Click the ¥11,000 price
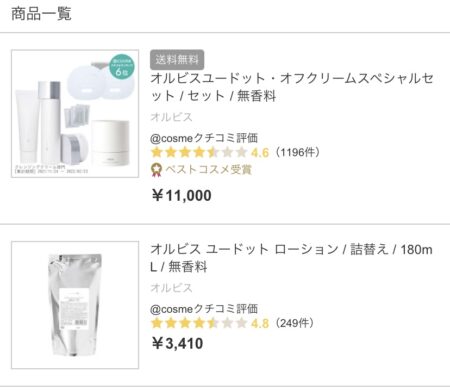 coord(182,195)
